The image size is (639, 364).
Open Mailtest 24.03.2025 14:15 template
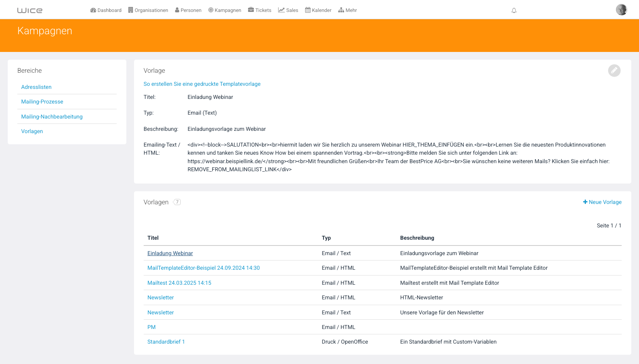tap(179, 283)
